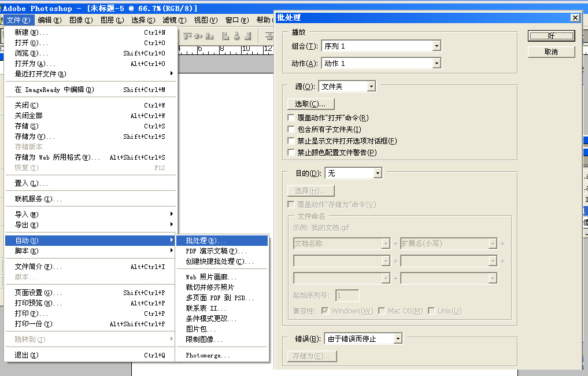
Task: Select 创建快捷批处理 submenu item
Action: point(222,261)
